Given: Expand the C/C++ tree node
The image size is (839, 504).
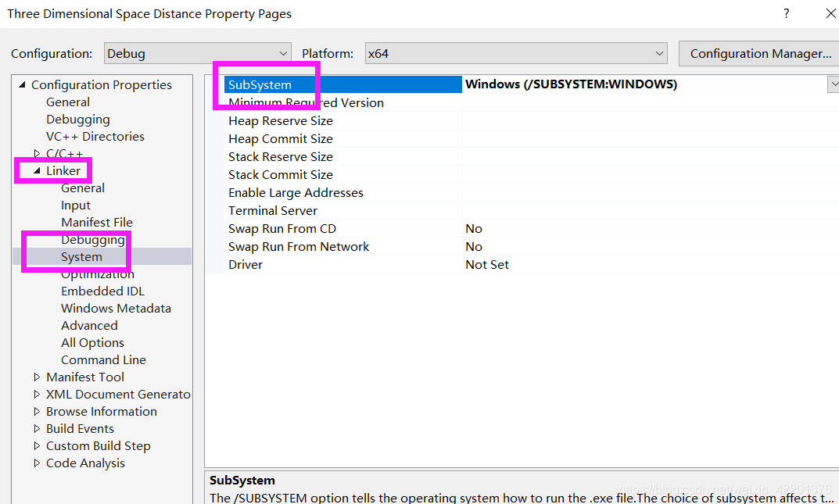Looking at the screenshot, I should coord(35,153).
